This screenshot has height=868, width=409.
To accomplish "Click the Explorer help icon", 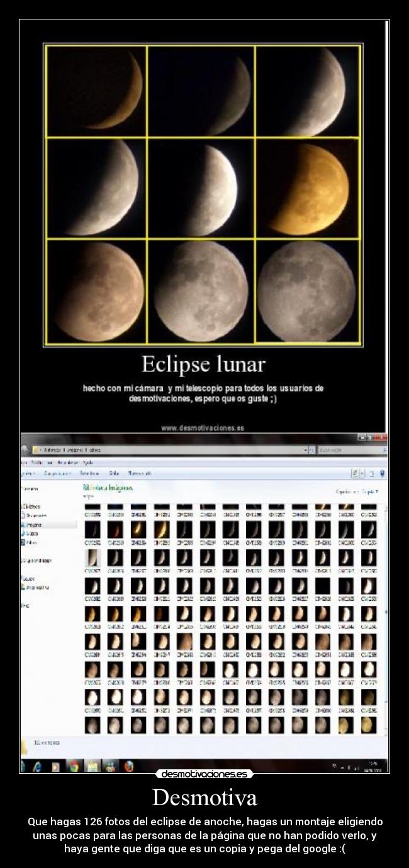I will click(x=383, y=473).
